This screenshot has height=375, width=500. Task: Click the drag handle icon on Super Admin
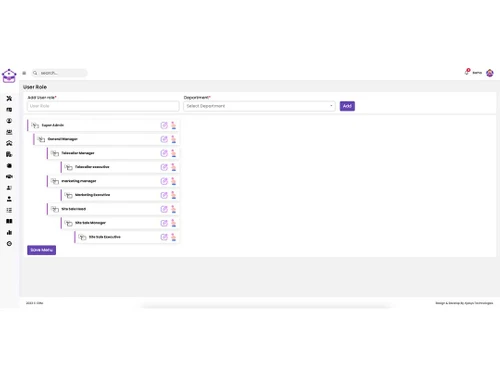pyautogui.click(x=35, y=125)
